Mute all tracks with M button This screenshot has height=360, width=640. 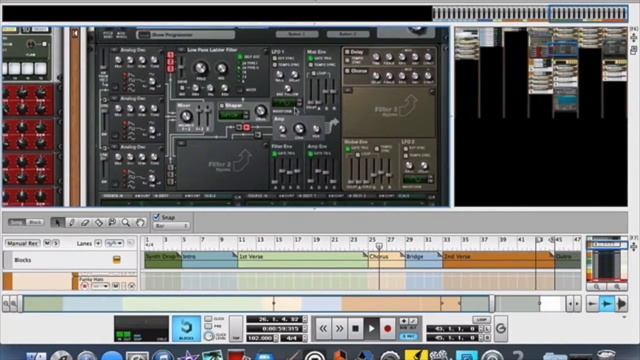tap(47, 243)
